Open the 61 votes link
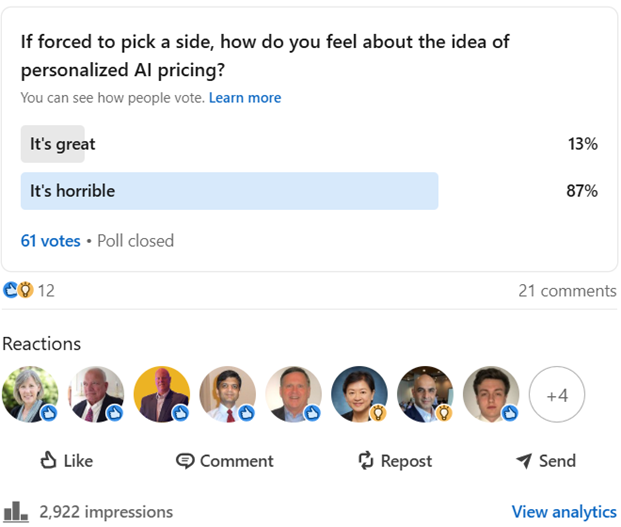Screen dimensions: 621x527 click(50, 241)
